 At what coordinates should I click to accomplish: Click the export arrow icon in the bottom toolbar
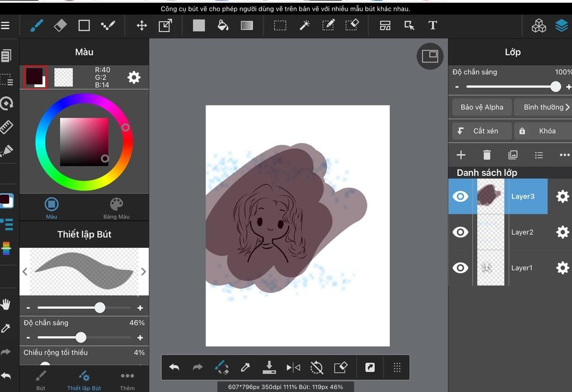(370, 367)
